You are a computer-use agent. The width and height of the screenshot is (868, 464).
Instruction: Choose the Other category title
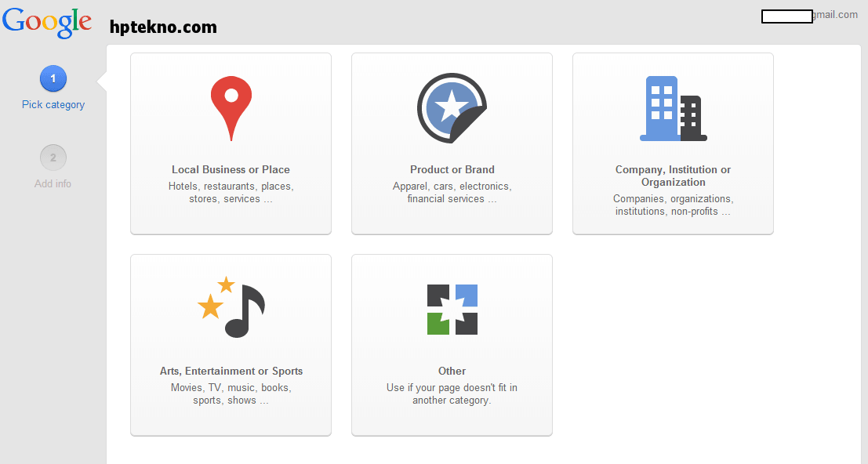pos(452,371)
